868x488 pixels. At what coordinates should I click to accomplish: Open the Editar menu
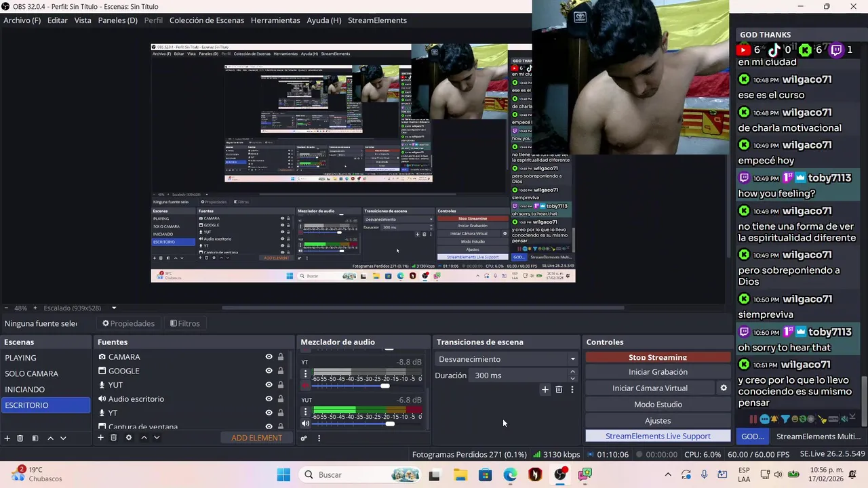click(x=58, y=20)
